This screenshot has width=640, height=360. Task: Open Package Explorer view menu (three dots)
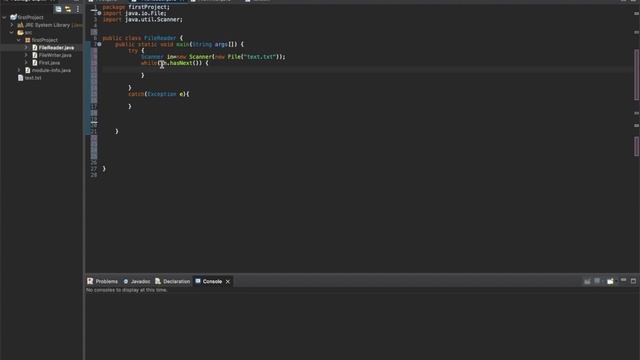(78, 9)
